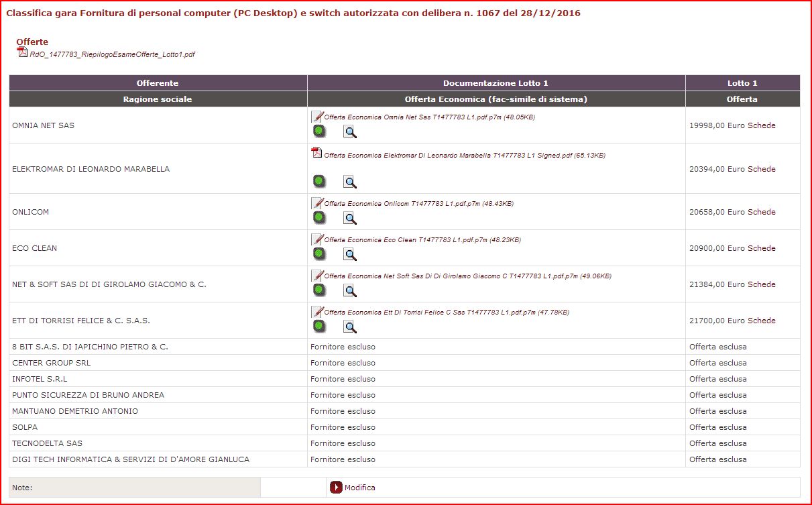812x505 pixels.
Task: Click signed-file icon of Net Soft Sas offer
Action: click(317, 275)
